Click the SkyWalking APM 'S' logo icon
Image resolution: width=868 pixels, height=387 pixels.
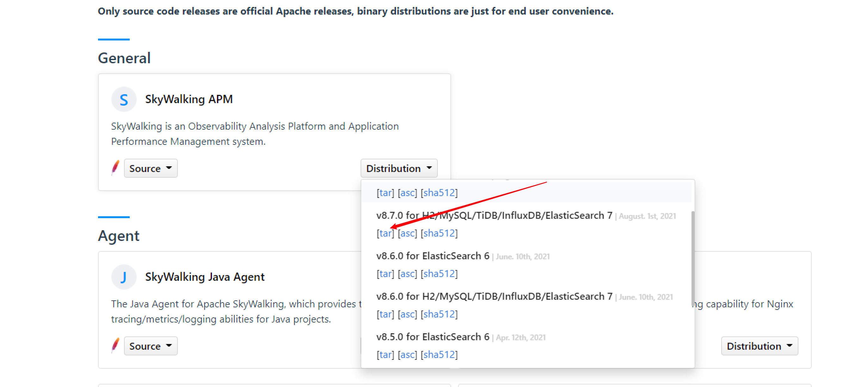click(124, 99)
